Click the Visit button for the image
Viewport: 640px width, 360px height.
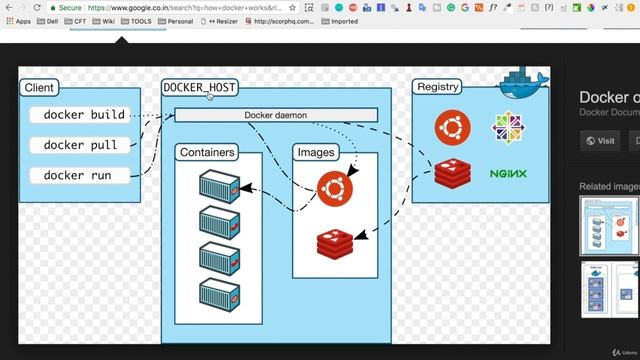(600, 141)
